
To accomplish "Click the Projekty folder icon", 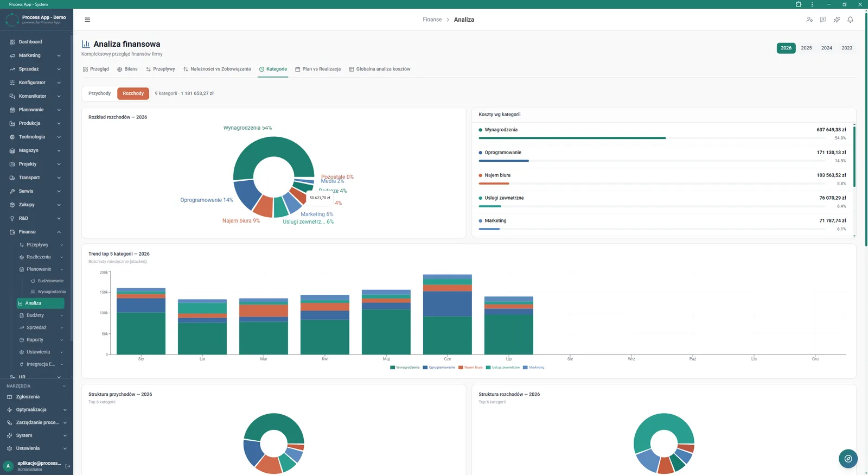I will point(12,164).
